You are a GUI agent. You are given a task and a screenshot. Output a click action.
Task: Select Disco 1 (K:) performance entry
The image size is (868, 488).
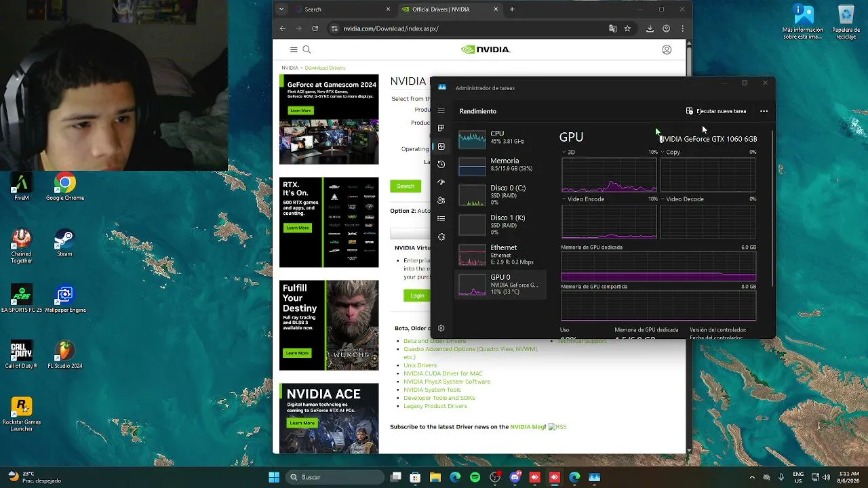[x=500, y=224]
